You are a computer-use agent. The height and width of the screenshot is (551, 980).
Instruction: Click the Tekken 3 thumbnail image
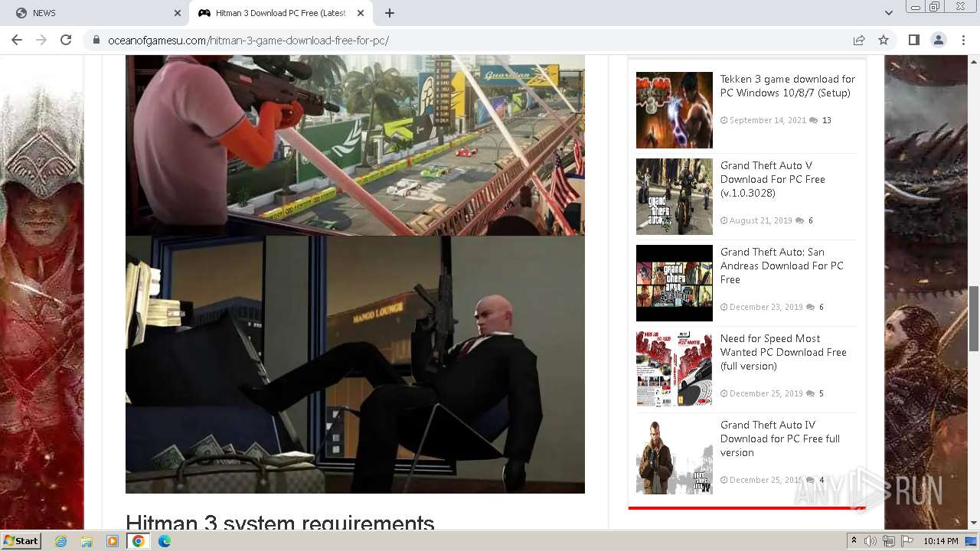coord(675,110)
